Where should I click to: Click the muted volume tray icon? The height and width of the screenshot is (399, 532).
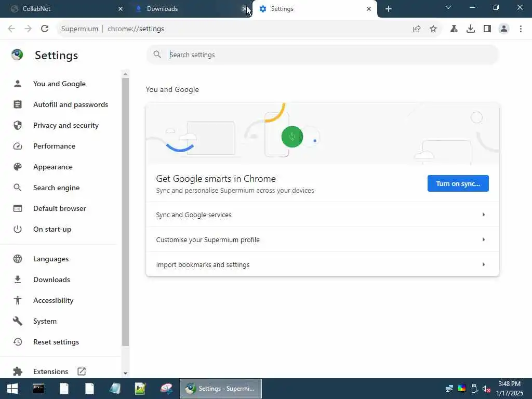pyautogui.click(x=486, y=389)
